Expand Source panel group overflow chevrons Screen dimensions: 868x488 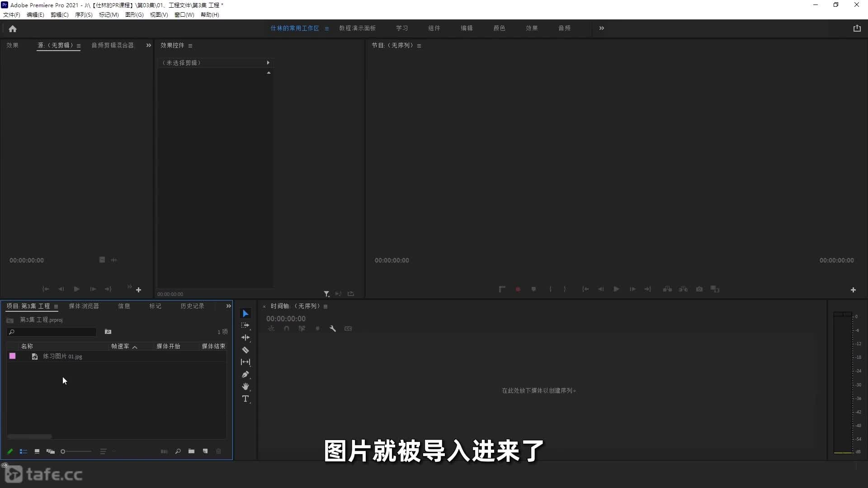(149, 45)
